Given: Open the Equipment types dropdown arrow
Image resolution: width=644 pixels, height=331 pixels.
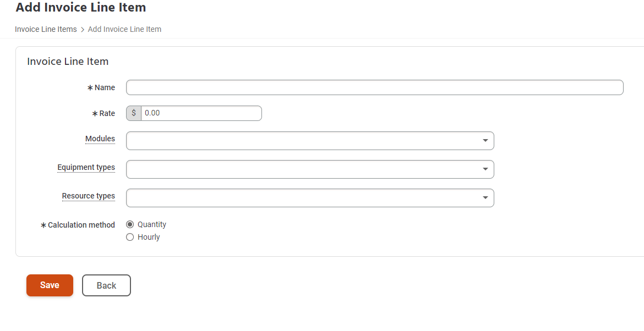Looking at the screenshot, I should pos(485,169).
